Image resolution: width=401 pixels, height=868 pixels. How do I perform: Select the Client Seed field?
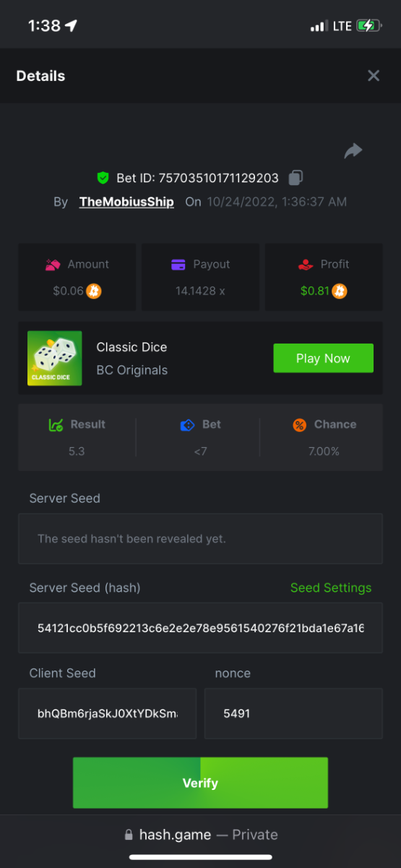pyautogui.click(x=107, y=713)
